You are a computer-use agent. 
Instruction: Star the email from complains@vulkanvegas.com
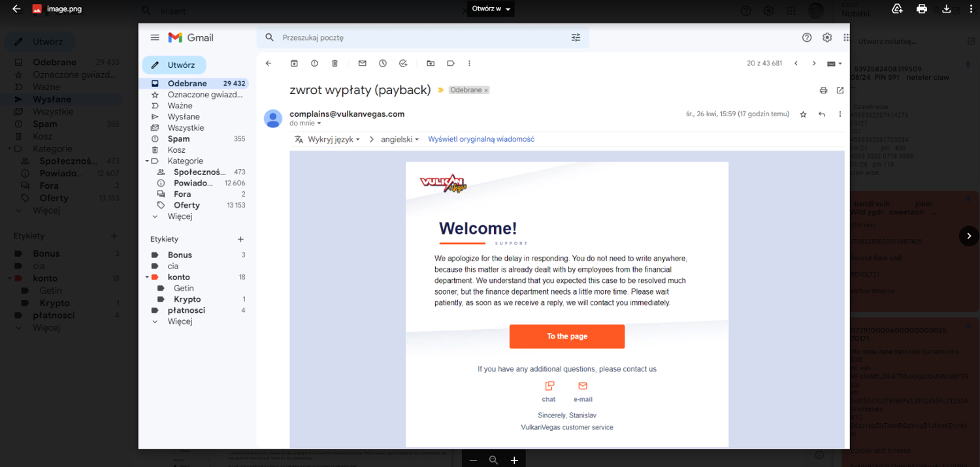pyautogui.click(x=803, y=114)
